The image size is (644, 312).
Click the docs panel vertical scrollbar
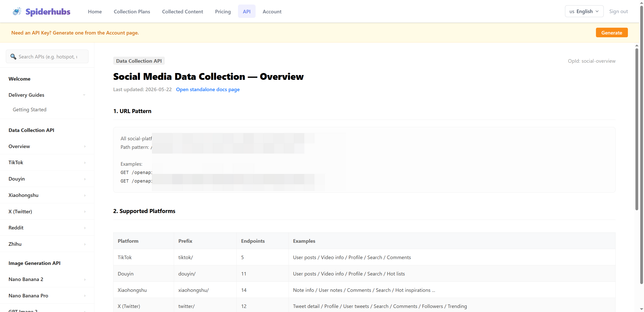(x=637, y=129)
